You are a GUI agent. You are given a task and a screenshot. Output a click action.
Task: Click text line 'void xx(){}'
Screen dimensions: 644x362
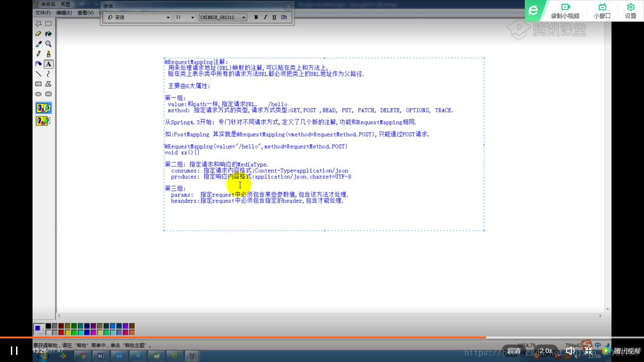(x=182, y=153)
